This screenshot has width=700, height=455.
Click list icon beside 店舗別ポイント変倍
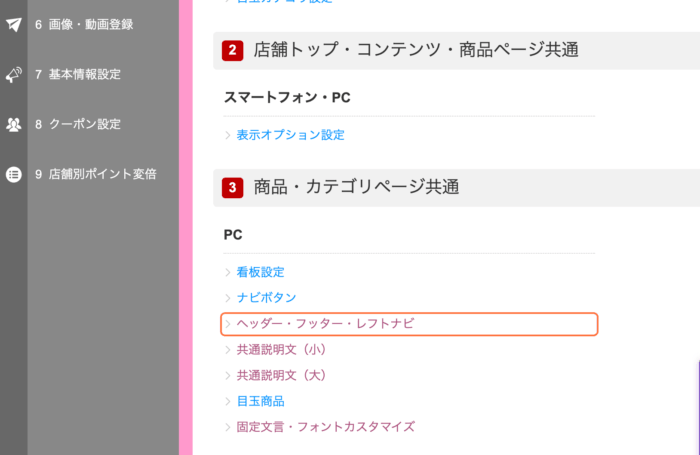tap(14, 174)
